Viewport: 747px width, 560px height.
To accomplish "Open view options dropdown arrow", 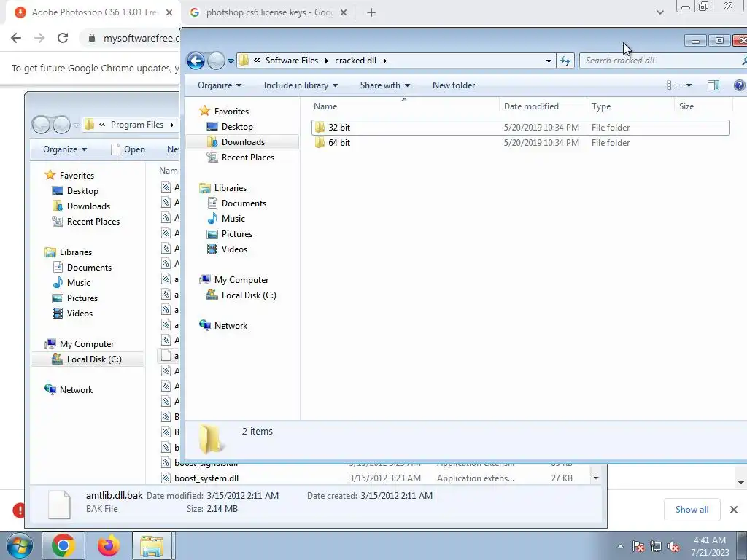I will 689,85.
